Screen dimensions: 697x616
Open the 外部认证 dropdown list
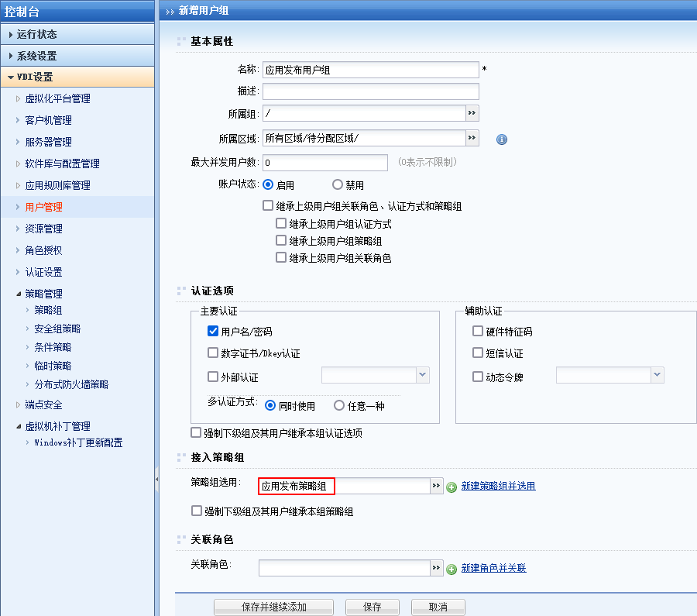coord(422,375)
